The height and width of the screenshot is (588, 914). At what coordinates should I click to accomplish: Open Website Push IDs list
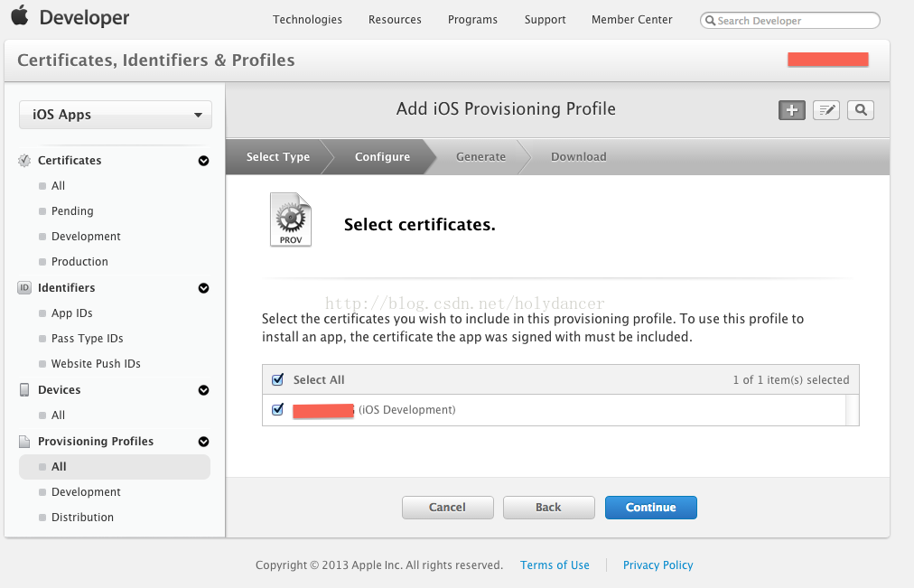pyautogui.click(x=96, y=364)
